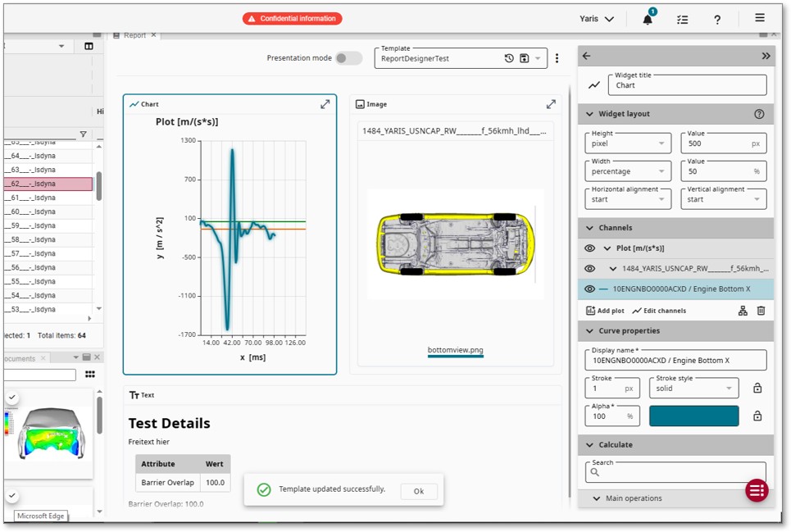Select the Report tab
The height and width of the screenshot is (532, 791).
point(134,35)
